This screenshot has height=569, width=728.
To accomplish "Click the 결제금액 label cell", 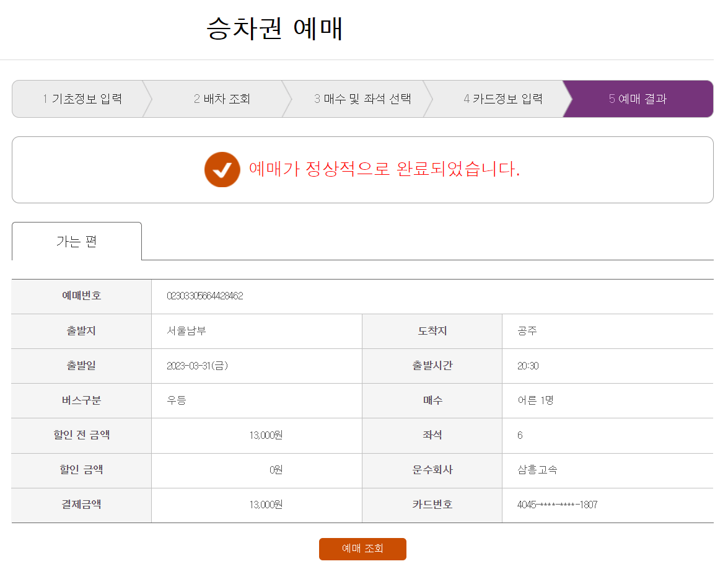I will coord(81,505).
